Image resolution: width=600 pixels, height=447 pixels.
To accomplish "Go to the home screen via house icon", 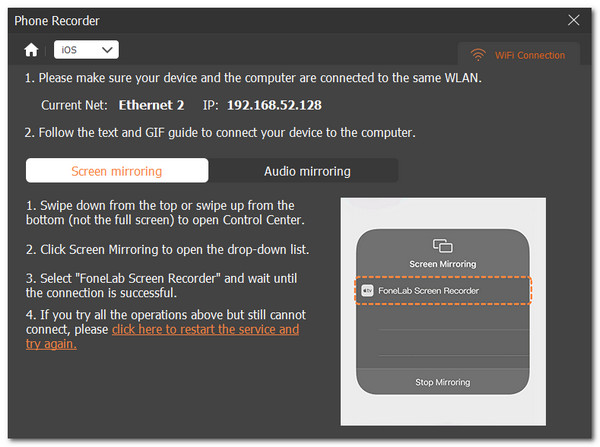I will tap(31, 50).
